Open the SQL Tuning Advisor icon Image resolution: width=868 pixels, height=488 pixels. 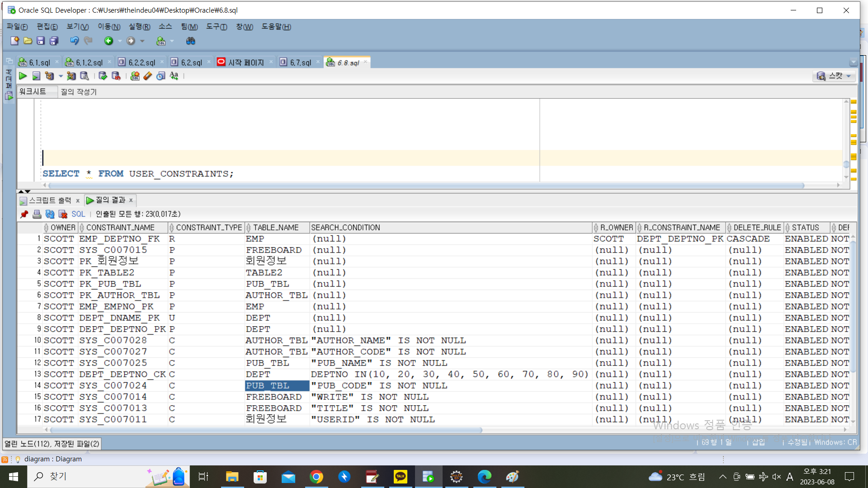tap(85, 76)
